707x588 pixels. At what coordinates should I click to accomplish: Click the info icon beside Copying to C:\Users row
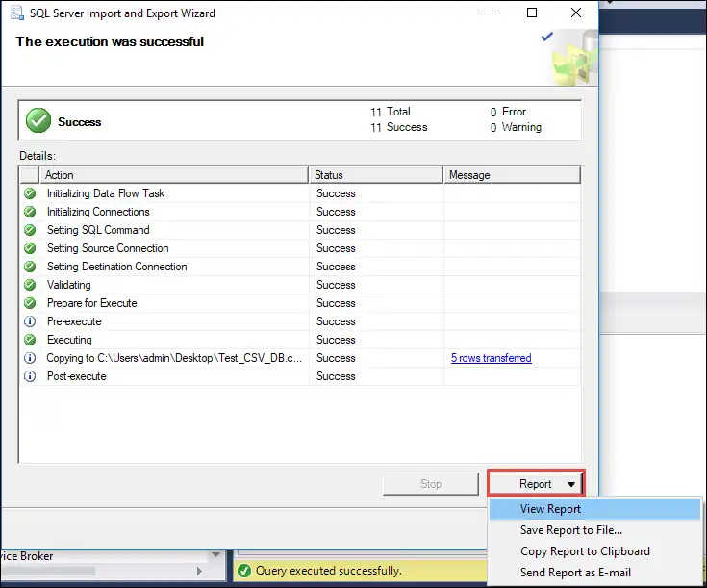coord(30,358)
